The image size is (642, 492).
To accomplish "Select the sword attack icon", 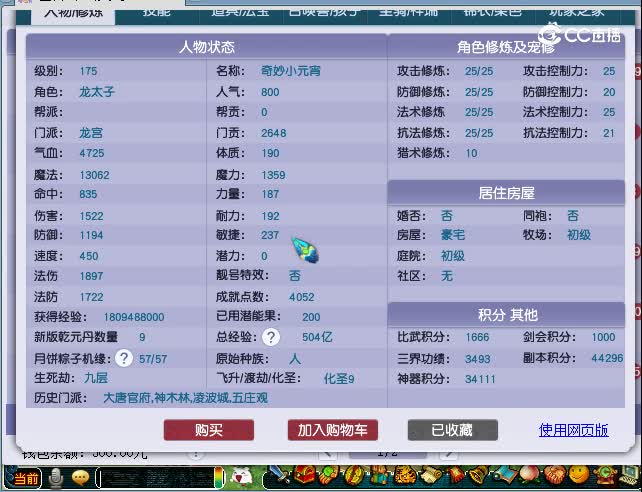I will tap(280, 476).
